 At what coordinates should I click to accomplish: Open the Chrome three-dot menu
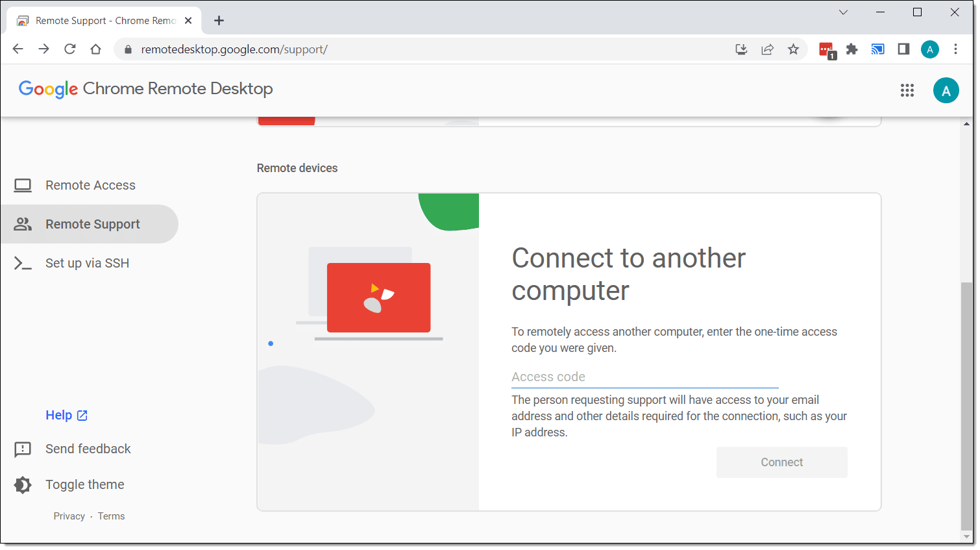coord(955,49)
